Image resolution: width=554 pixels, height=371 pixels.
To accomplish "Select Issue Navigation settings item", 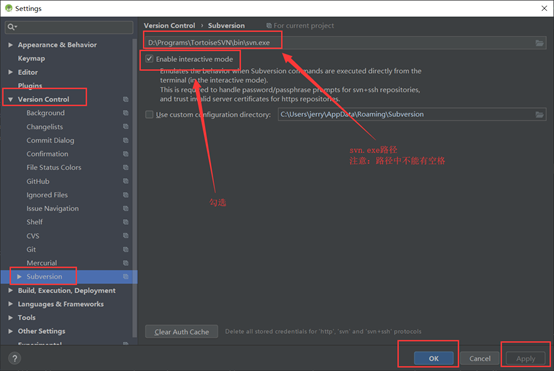I will (x=53, y=208).
